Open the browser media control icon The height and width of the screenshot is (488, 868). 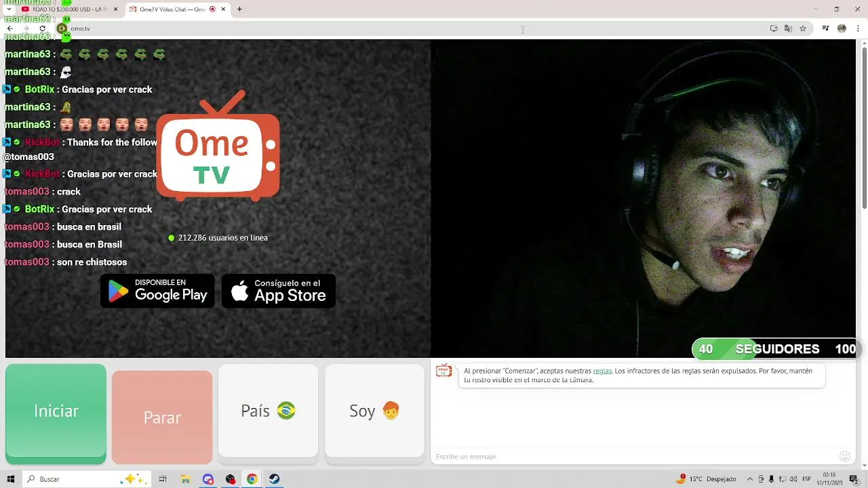click(x=825, y=28)
